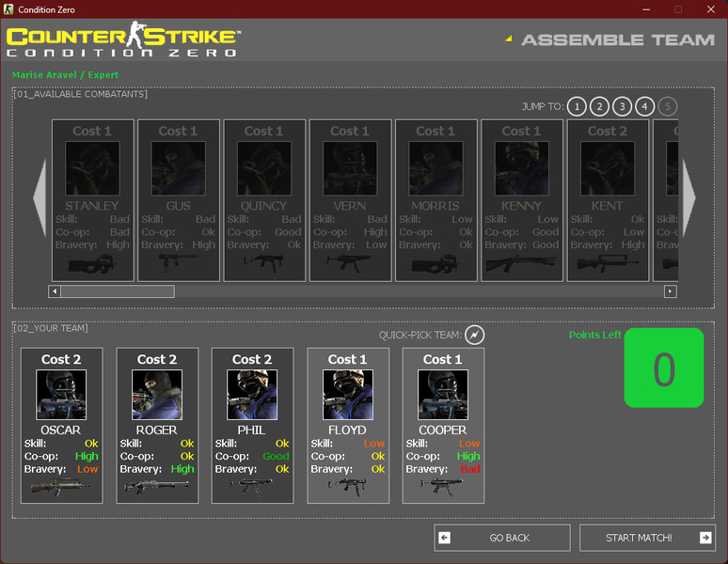Jump to combatant page 3
Image resolution: width=728 pixels, height=564 pixels.
pos(622,106)
